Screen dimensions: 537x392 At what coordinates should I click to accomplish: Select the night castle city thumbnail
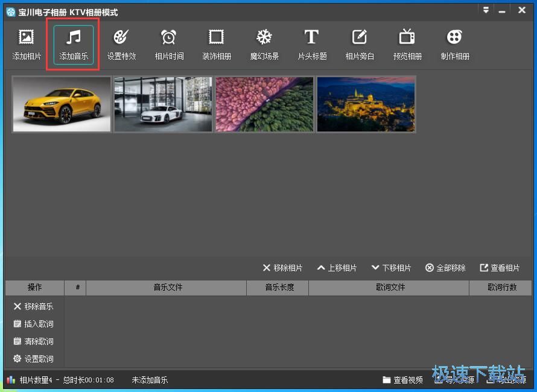[x=366, y=104]
